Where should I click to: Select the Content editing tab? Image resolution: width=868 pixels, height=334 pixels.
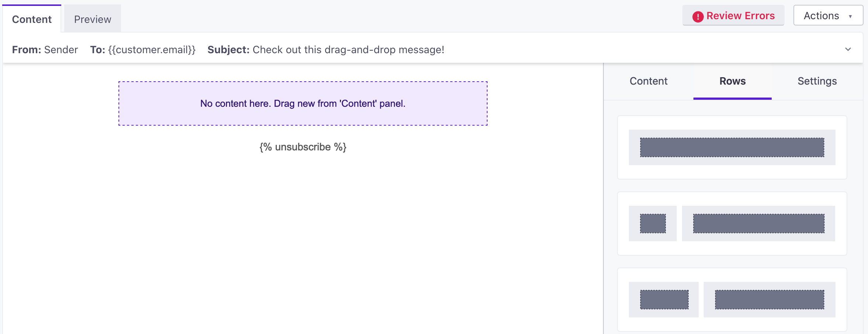(31, 19)
